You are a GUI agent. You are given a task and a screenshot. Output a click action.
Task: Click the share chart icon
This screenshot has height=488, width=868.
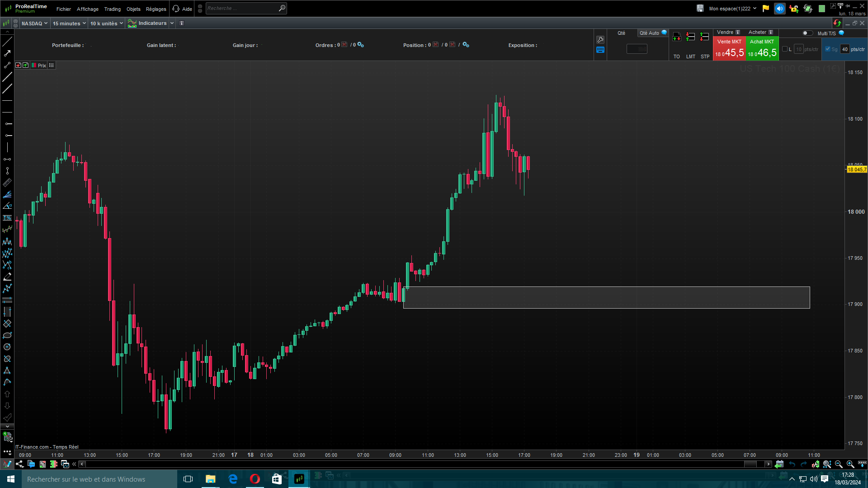19,464
